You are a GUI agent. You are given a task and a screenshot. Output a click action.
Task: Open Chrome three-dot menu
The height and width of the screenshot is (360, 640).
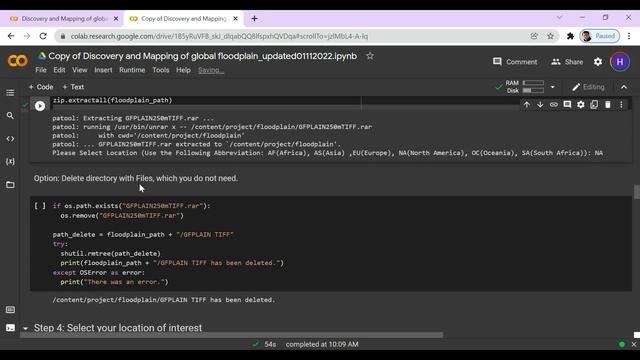click(629, 36)
